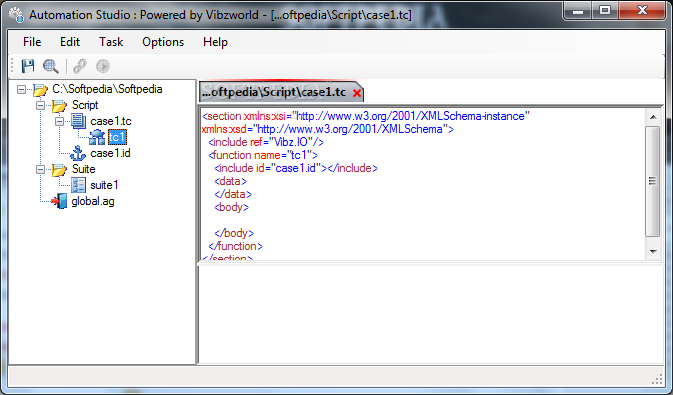Click the anchor icon for case1.id

point(78,153)
